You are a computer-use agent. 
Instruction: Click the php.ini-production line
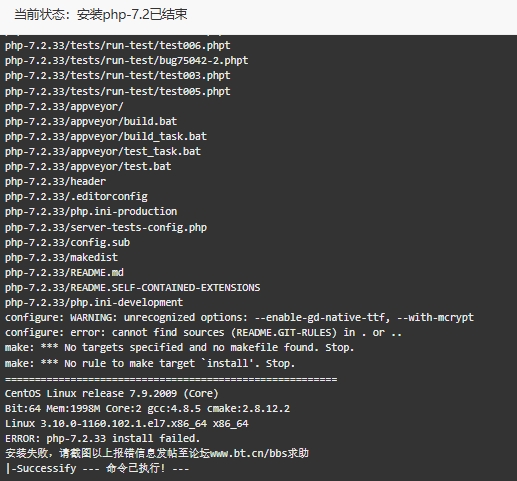click(91, 211)
